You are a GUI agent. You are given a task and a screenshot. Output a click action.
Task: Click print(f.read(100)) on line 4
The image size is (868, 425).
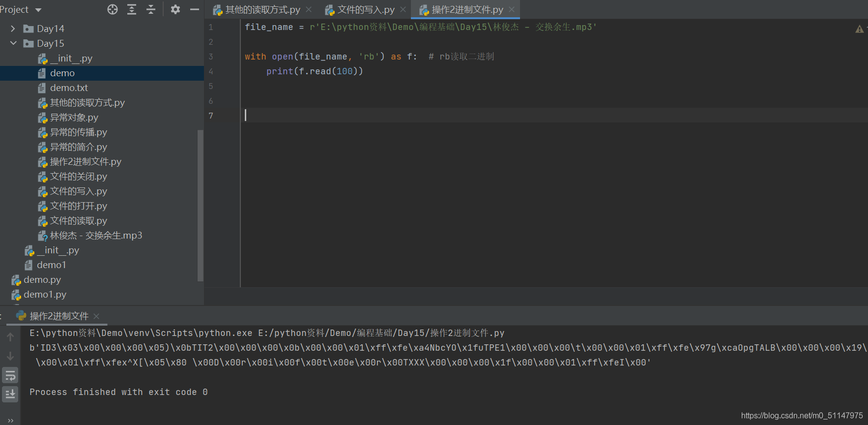point(315,71)
